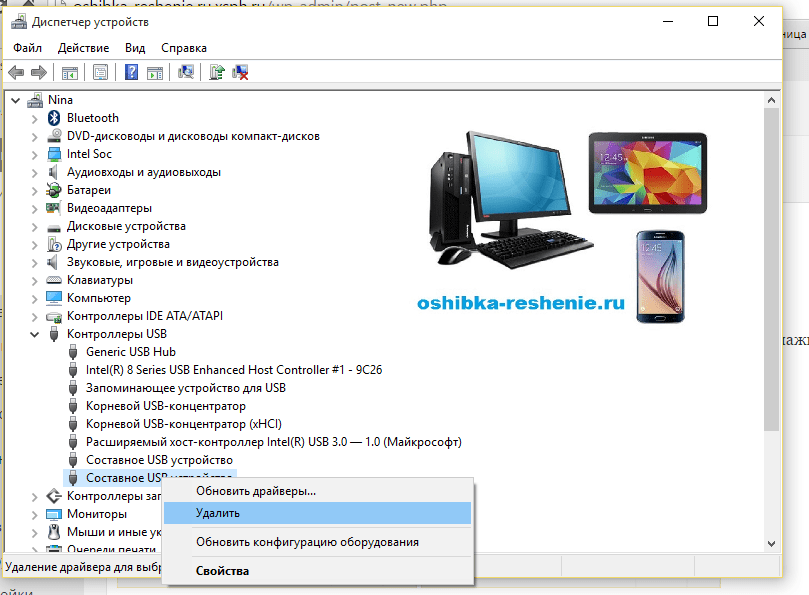Expand the Видеоадаптеры category

[35, 209]
